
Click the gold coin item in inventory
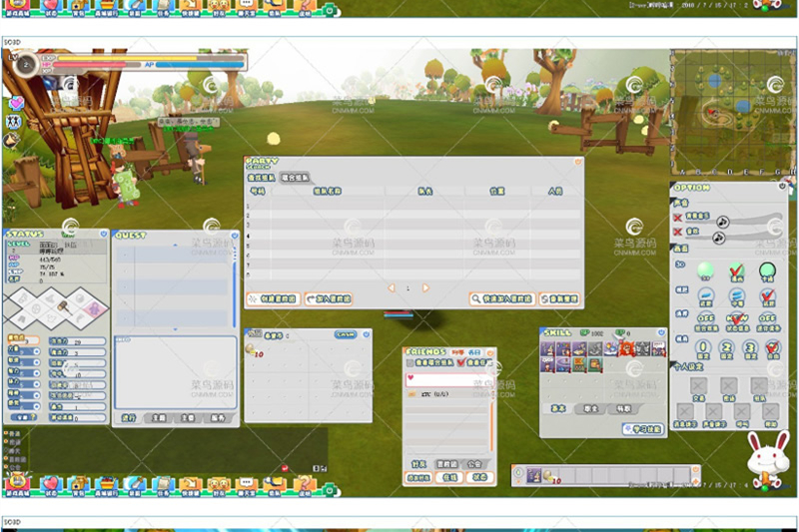coord(250,349)
